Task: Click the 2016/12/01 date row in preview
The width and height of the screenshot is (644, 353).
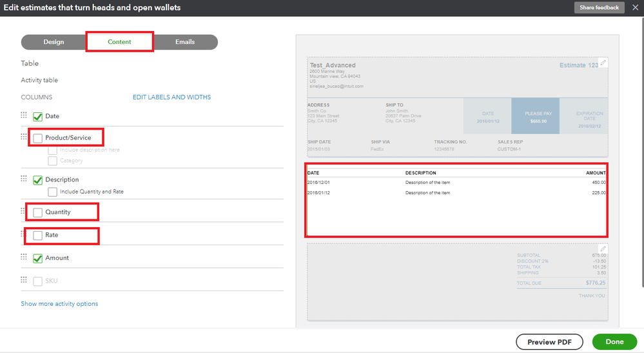Action: coord(318,183)
